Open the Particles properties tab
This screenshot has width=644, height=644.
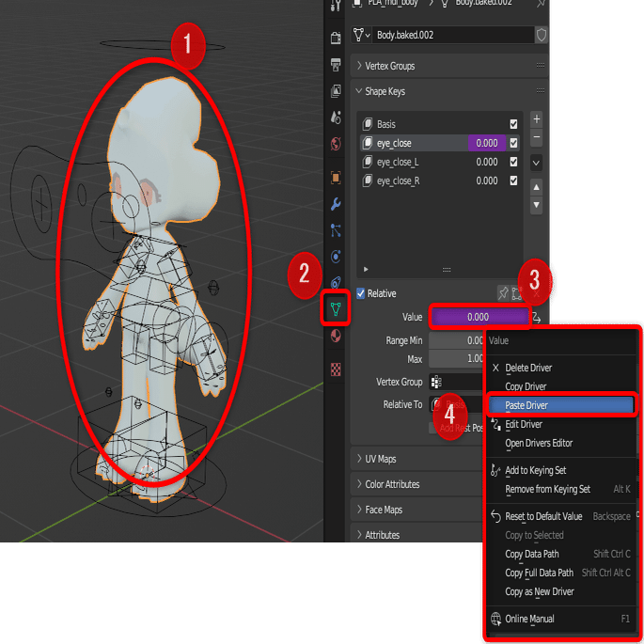point(336,230)
